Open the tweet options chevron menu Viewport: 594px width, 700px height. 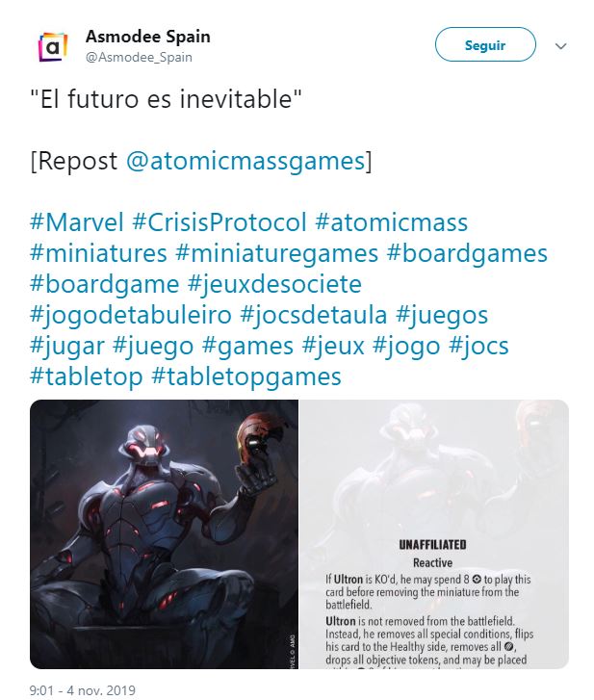560,46
